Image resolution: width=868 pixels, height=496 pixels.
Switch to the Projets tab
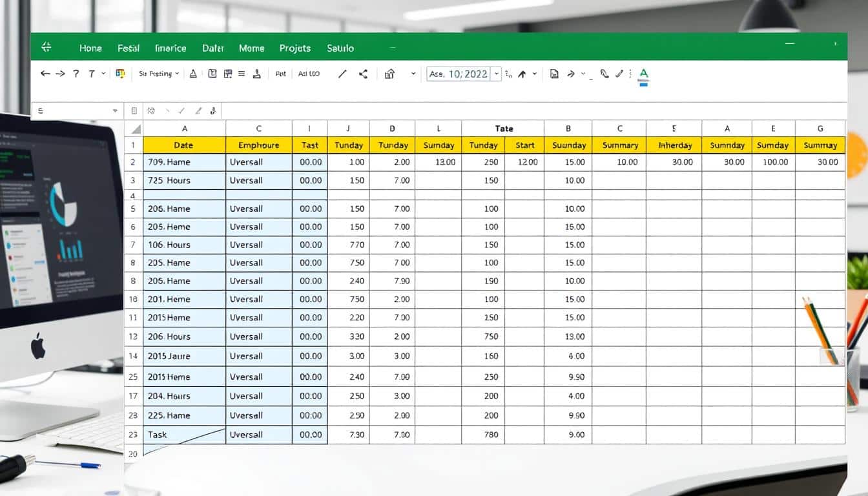pyautogui.click(x=295, y=48)
